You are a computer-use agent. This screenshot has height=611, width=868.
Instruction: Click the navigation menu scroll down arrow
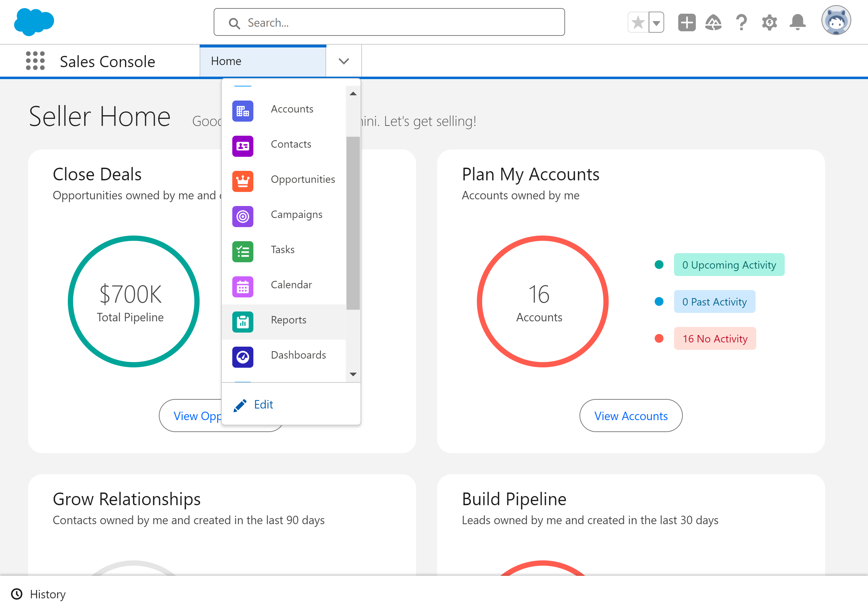click(353, 374)
